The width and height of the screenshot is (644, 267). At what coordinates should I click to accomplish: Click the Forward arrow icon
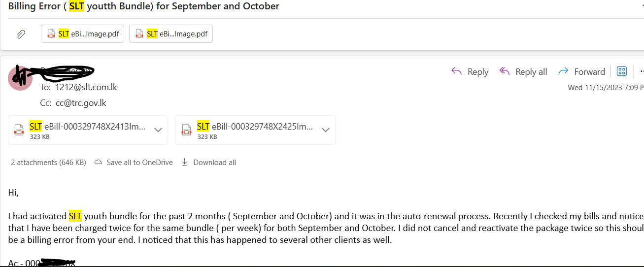point(563,71)
